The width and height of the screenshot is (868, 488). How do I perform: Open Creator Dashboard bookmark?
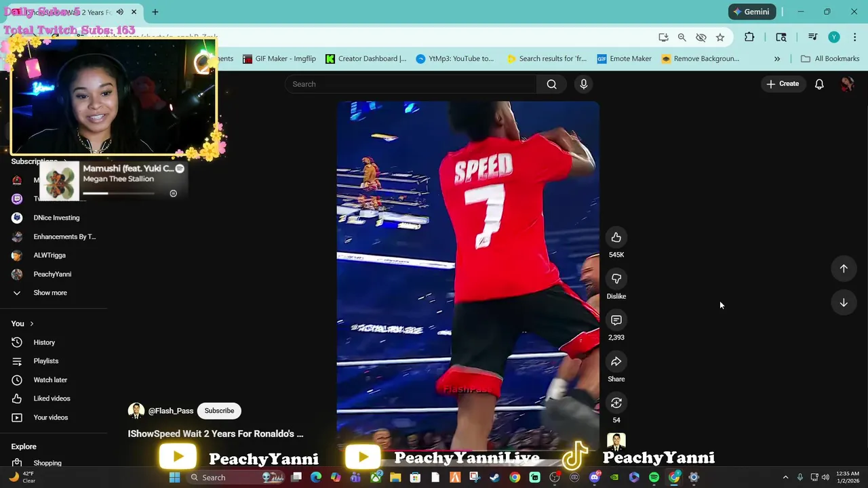366,59
